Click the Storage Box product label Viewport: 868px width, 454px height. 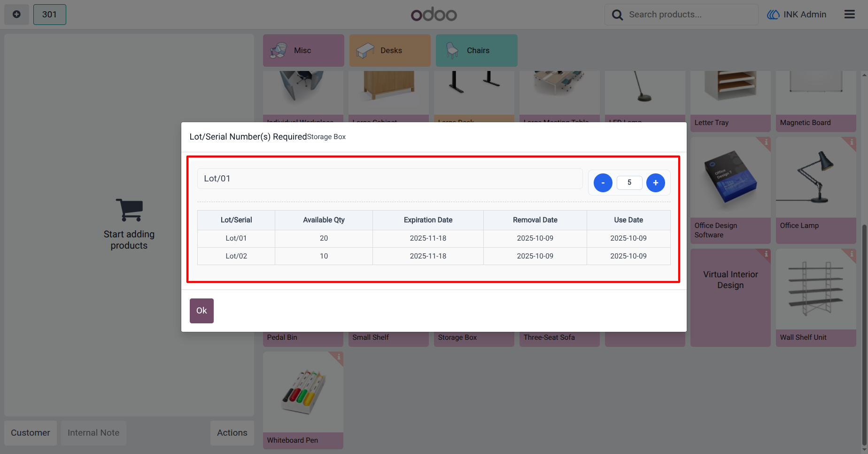(457, 337)
